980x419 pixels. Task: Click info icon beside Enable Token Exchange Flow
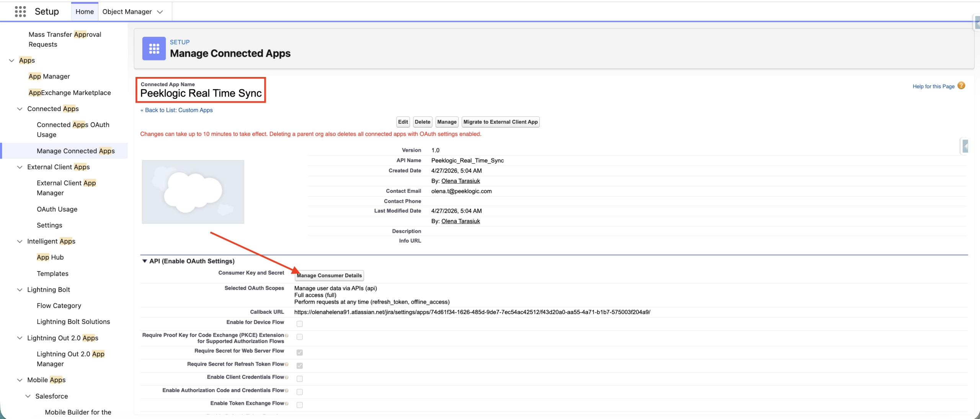pos(286,404)
